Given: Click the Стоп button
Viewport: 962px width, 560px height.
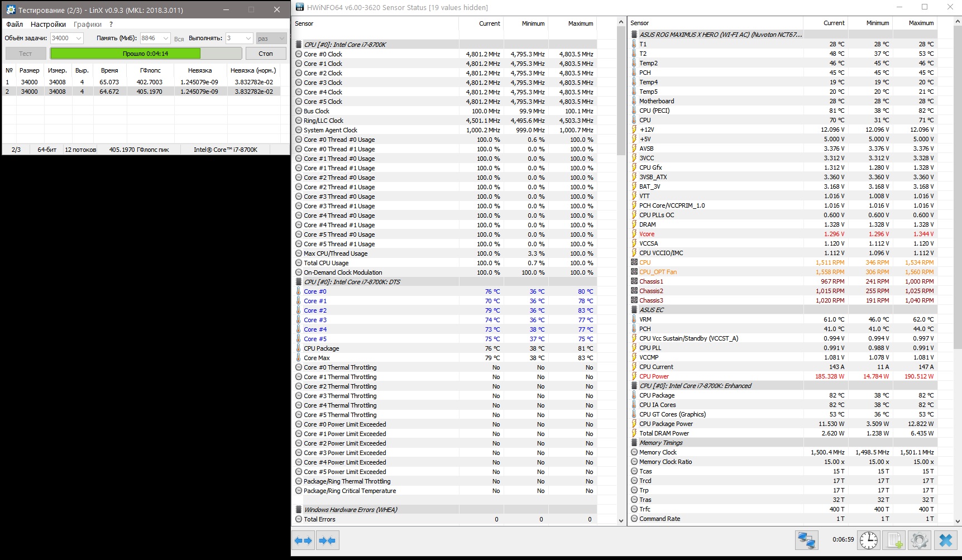Looking at the screenshot, I should pyautogui.click(x=266, y=54).
